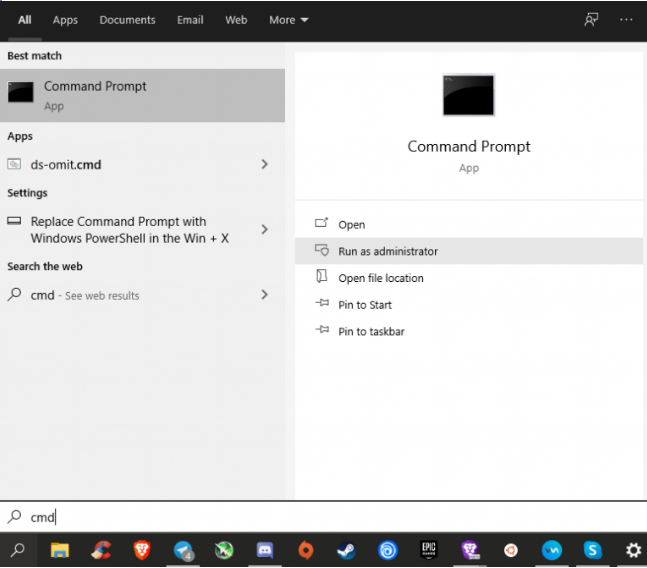Open Skype from the taskbar
The height and width of the screenshot is (568, 647).
click(593, 550)
